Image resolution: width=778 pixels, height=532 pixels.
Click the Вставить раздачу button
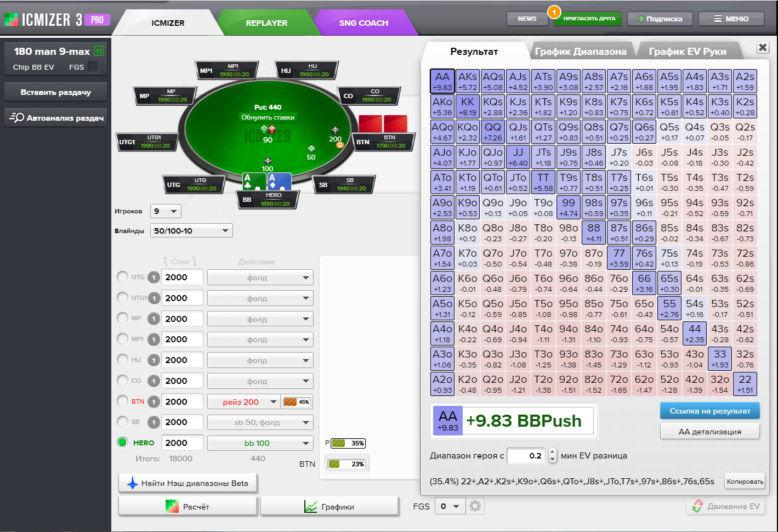[x=56, y=92]
